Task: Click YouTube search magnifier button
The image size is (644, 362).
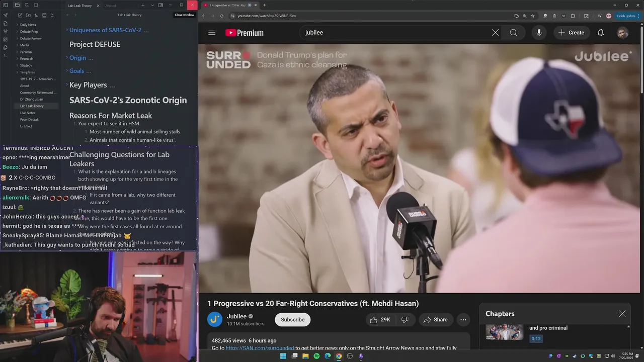Action: point(513,33)
